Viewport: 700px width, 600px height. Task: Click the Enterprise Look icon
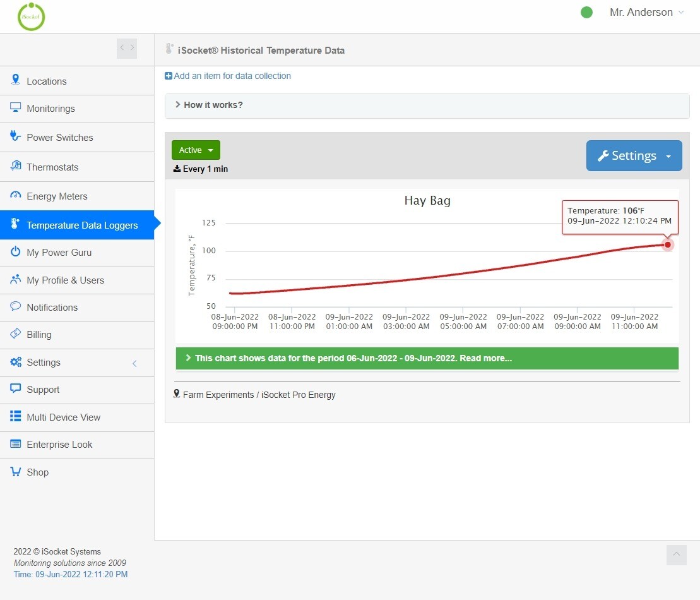point(16,443)
